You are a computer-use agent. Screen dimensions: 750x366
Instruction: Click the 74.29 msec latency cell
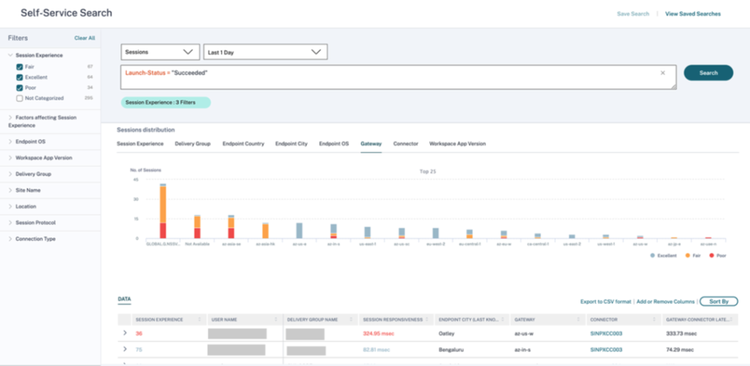pos(680,350)
